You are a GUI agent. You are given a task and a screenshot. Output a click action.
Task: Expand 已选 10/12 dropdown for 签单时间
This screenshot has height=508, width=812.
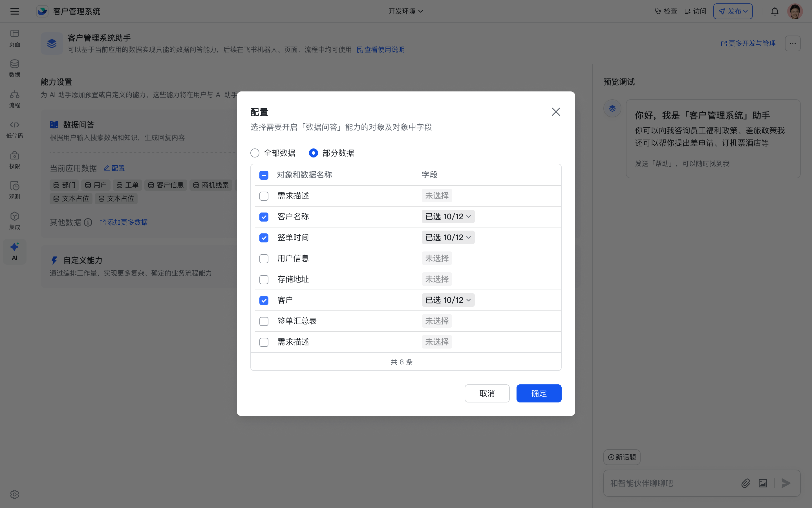(x=448, y=237)
